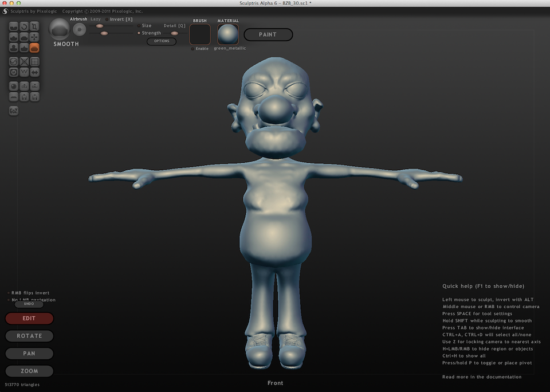Viewport: 550px width, 392px height.
Task: Click the Detail slider handle
Action: [x=174, y=33]
